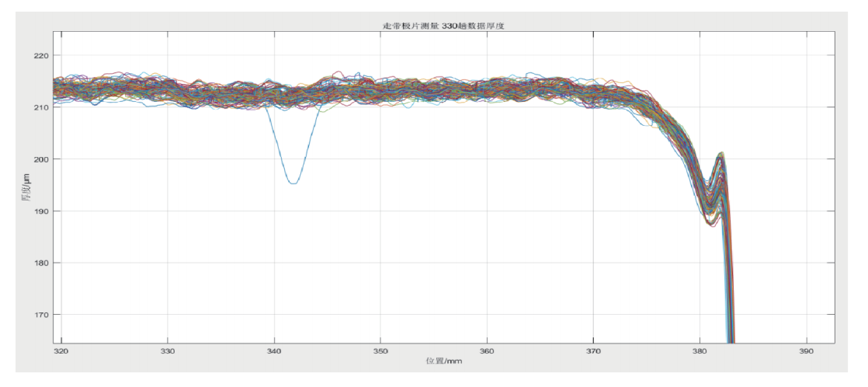This screenshot has height=387, width=868.
Task: Select the x-axis tick label 360
Action: click(487, 352)
